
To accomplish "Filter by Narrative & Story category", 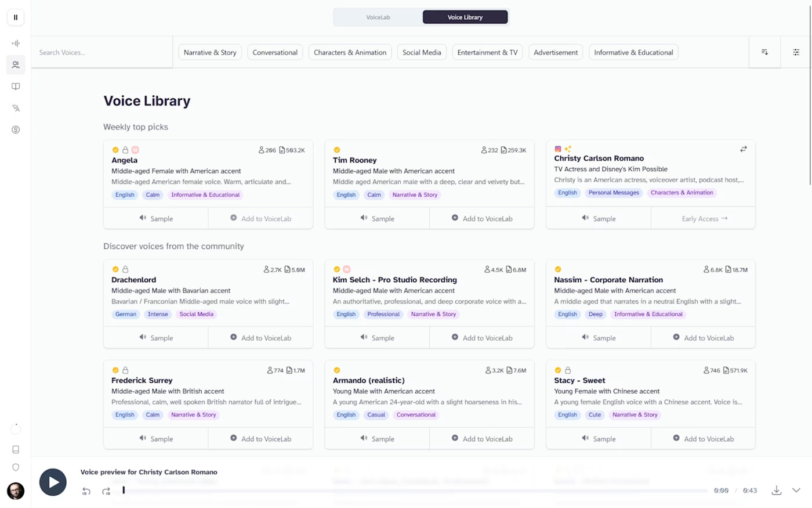I will click(210, 52).
